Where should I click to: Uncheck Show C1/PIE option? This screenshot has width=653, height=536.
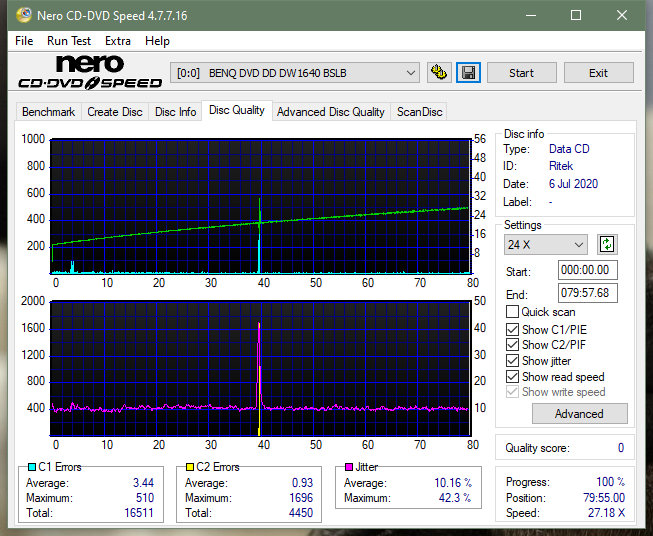tap(512, 329)
